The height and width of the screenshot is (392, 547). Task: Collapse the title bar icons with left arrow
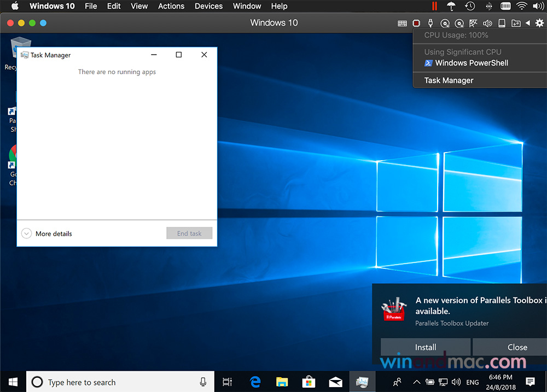(x=528, y=23)
